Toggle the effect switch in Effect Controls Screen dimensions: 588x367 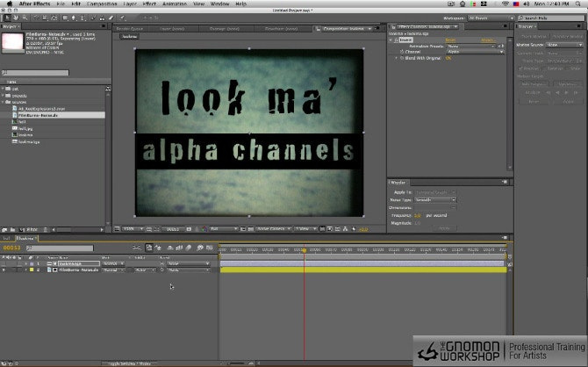(395, 40)
